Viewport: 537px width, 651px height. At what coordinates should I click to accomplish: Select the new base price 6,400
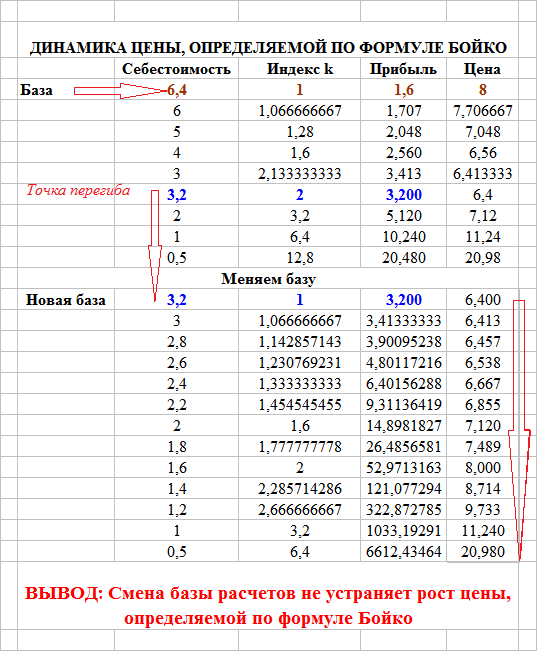click(x=482, y=299)
